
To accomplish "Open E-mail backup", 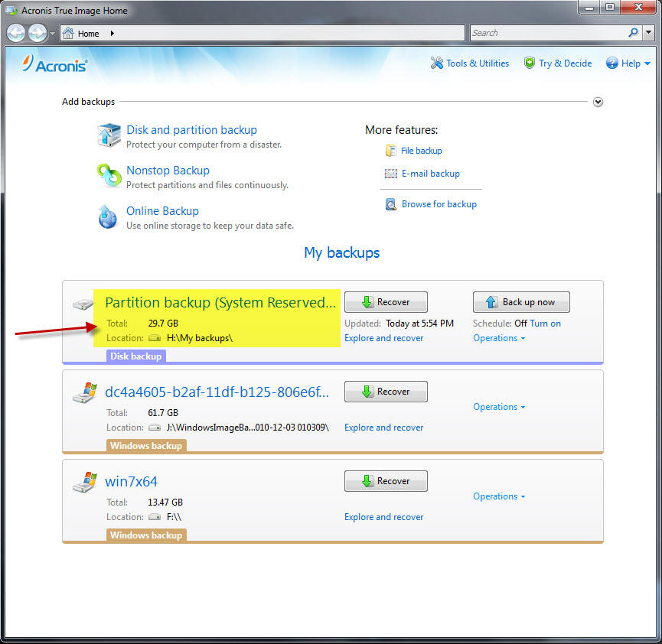I will (x=431, y=174).
